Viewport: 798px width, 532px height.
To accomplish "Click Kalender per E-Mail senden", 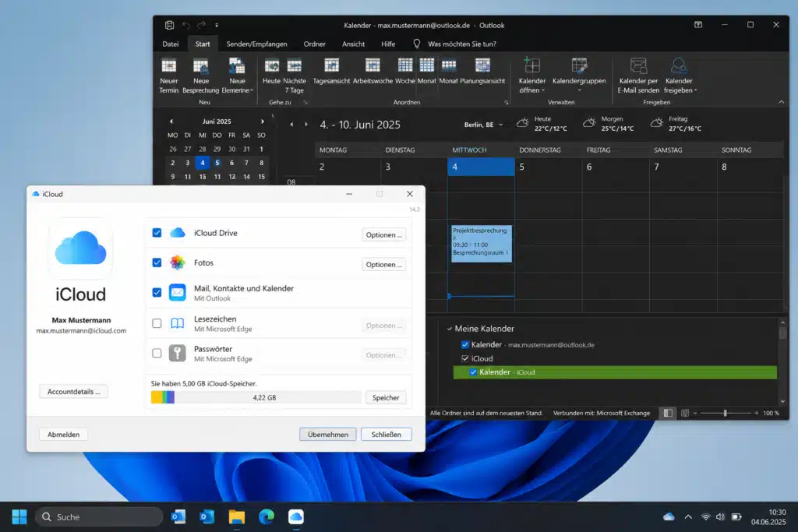I will pyautogui.click(x=638, y=76).
